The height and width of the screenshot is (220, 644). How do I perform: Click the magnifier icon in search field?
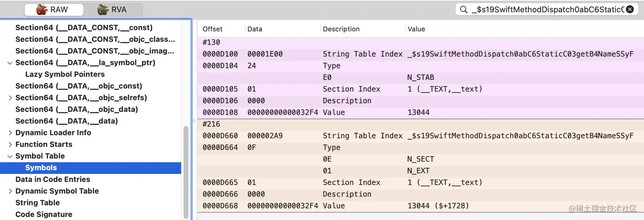[464, 9]
